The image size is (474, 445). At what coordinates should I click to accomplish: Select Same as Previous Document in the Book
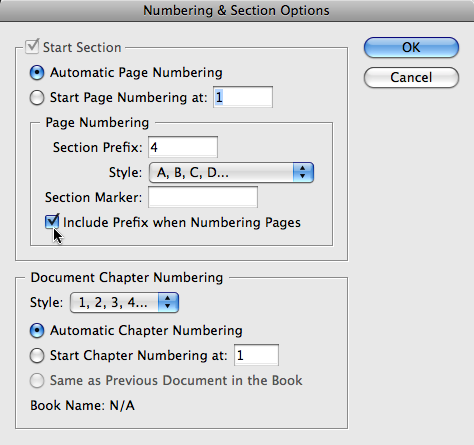coord(37,380)
